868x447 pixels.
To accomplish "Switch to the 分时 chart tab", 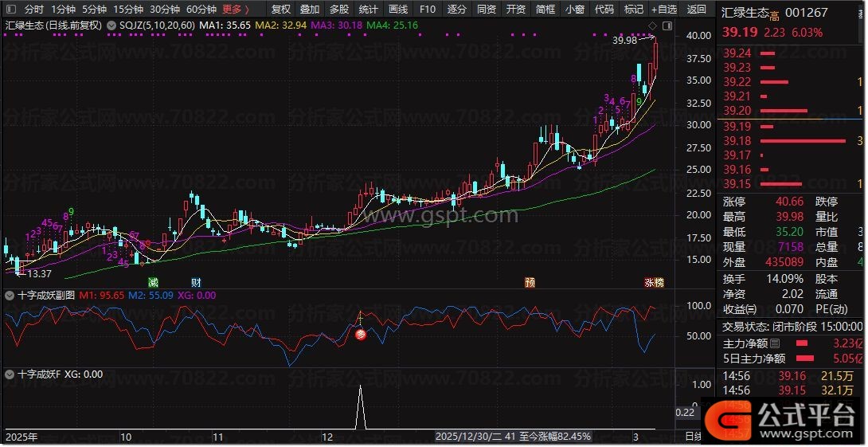I will (x=33, y=10).
